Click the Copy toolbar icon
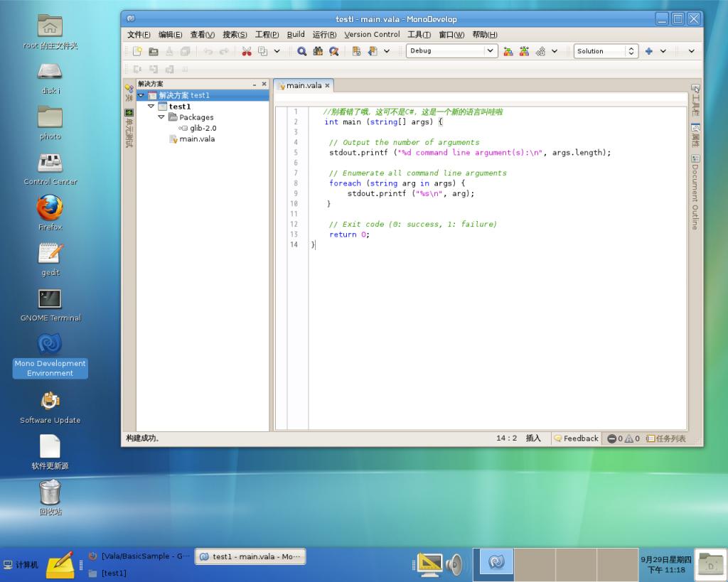 coord(262,51)
